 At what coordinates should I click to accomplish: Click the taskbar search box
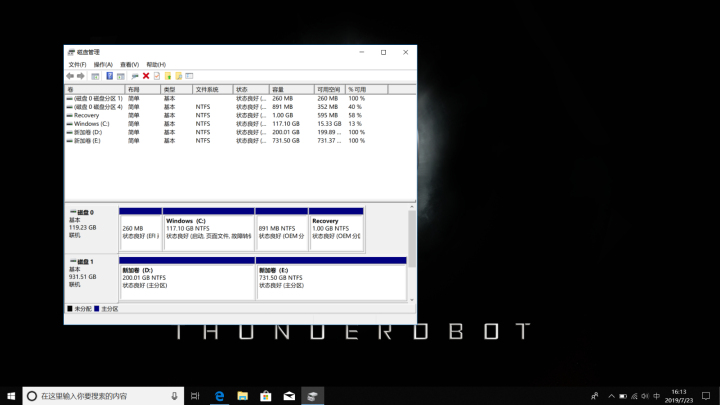coord(103,396)
